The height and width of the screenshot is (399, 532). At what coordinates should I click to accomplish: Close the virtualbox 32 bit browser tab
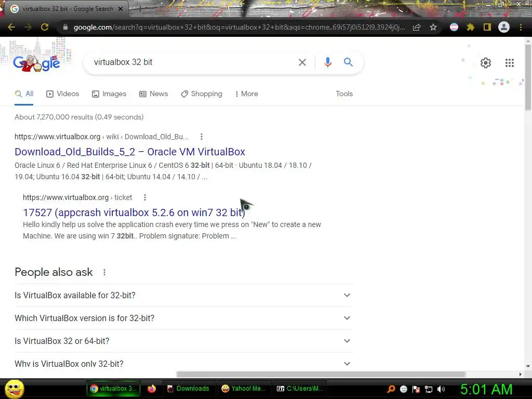click(x=121, y=9)
